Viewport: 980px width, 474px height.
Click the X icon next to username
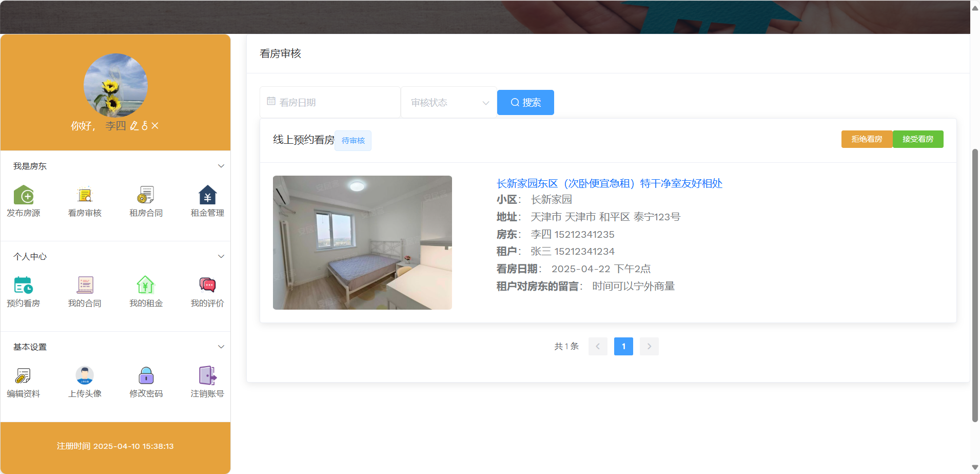coord(155,126)
